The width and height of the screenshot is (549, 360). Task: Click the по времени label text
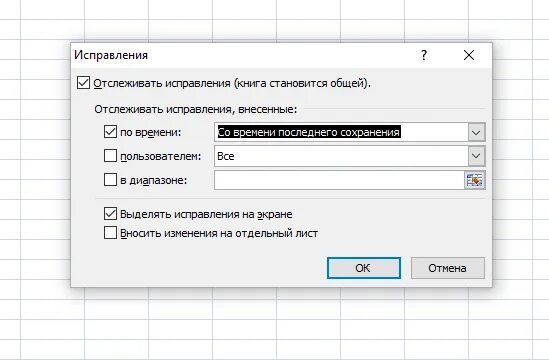coord(151,132)
